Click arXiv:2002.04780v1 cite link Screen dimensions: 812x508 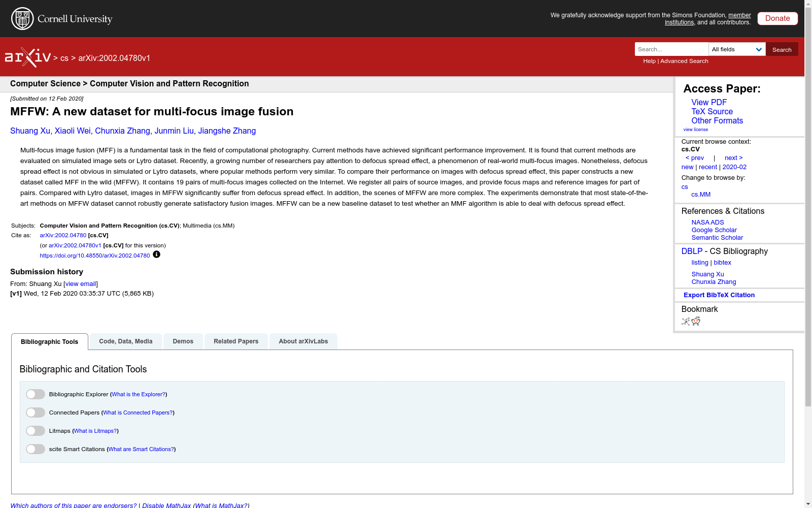tap(75, 245)
